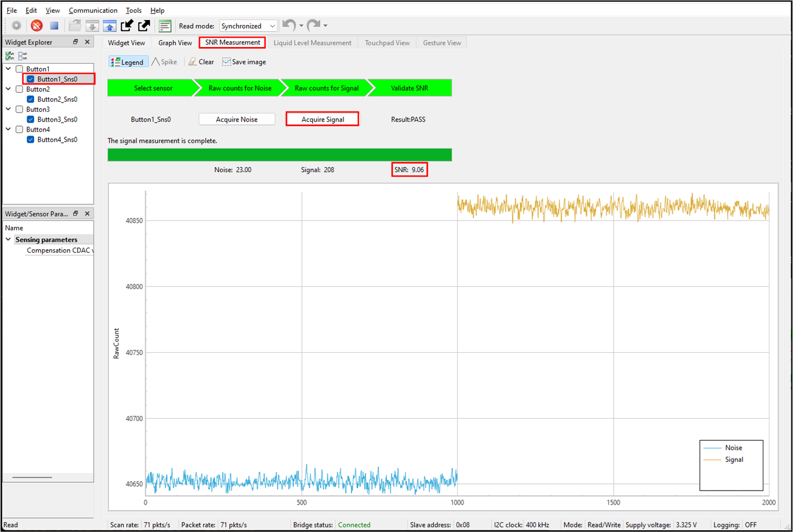
Task: Toggle the Legend button in graph toolbar
Action: tap(128, 62)
